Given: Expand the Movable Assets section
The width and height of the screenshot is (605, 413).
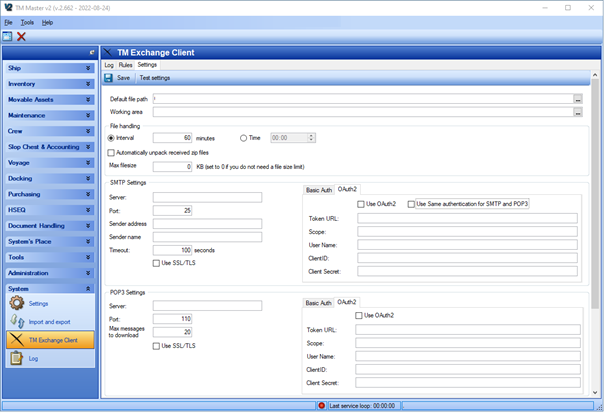Looking at the screenshot, I should pos(50,100).
